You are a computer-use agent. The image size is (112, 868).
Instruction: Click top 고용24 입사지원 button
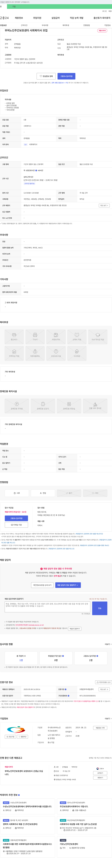[x=66, y=76]
